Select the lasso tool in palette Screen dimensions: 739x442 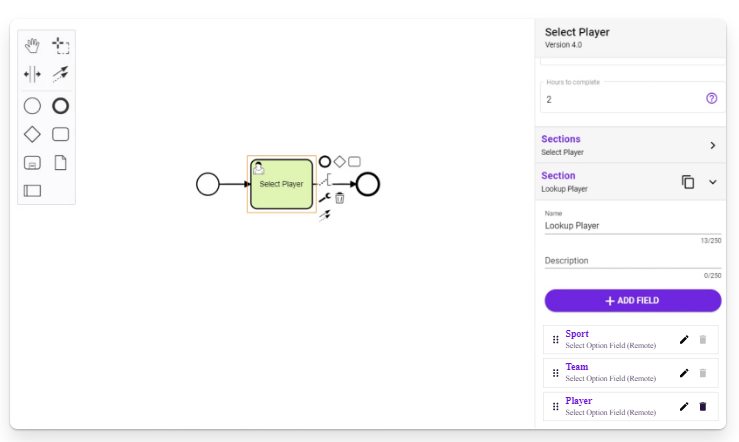coord(60,45)
